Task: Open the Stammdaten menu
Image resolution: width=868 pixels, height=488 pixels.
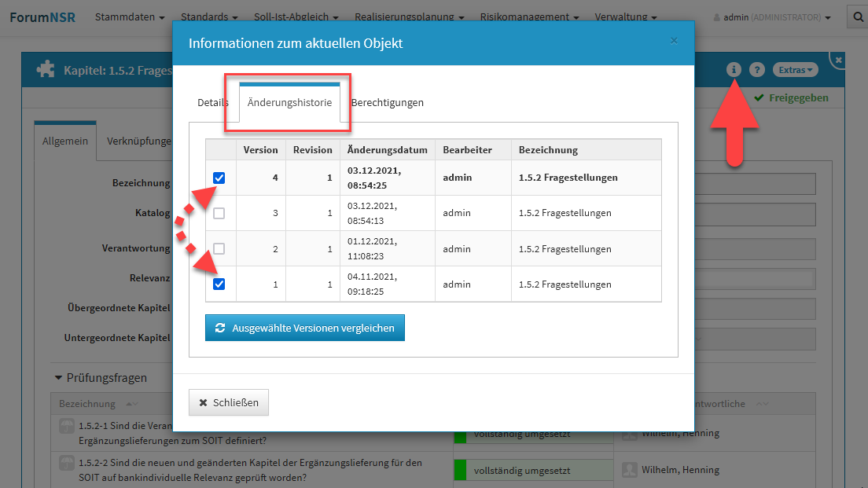Action: tap(130, 17)
